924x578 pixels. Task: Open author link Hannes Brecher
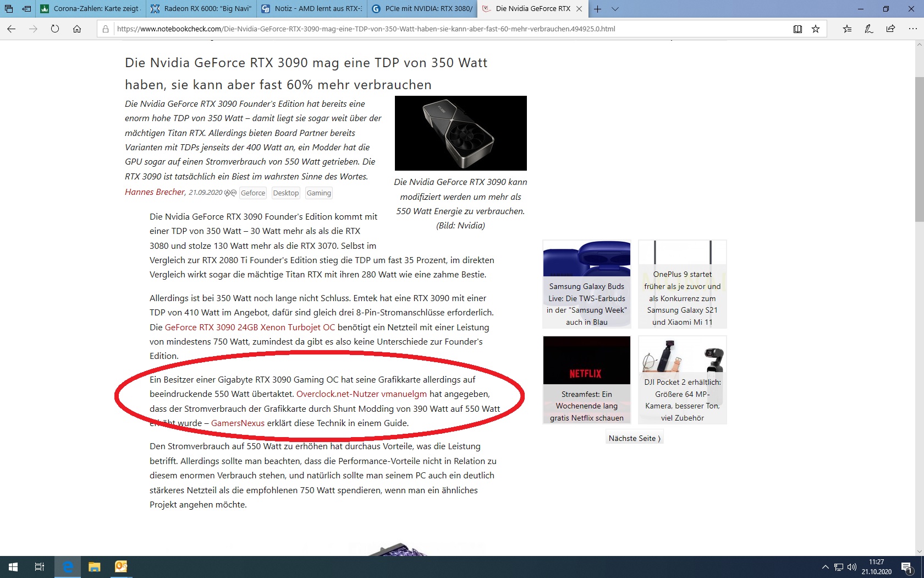click(155, 192)
